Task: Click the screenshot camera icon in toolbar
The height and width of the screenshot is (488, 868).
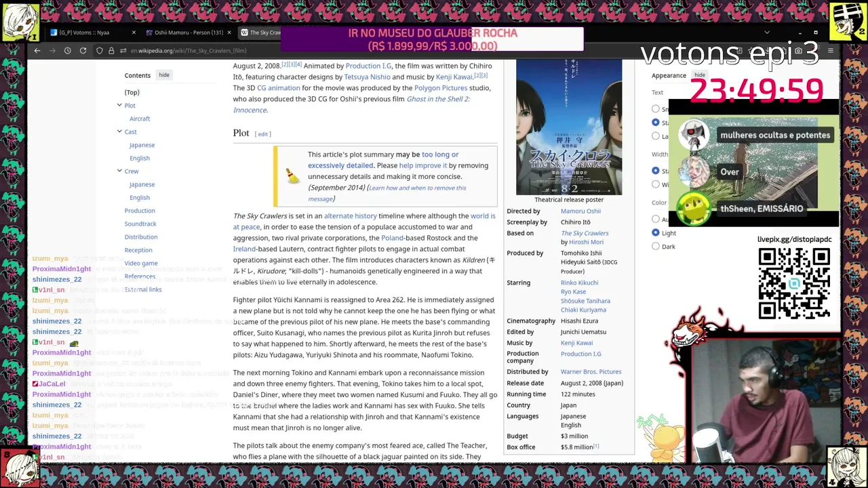Action: [798, 51]
